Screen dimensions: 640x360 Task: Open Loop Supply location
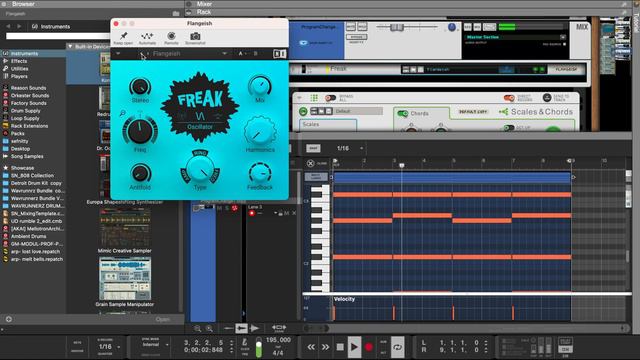(x=25, y=118)
